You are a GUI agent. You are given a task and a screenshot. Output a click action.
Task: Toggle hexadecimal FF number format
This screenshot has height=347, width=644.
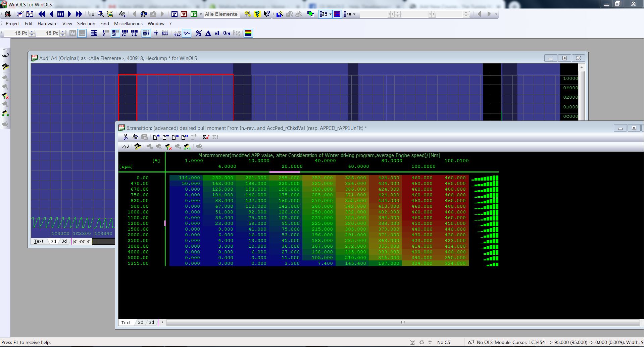click(x=155, y=33)
